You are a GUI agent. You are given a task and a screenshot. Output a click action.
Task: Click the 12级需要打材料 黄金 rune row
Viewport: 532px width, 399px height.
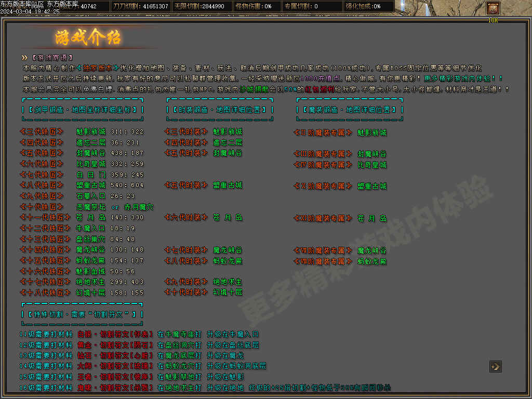[139, 345]
